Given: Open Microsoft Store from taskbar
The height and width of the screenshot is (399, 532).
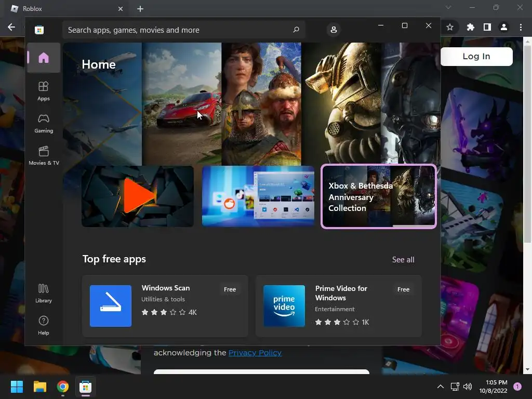Looking at the screenshot, I should pyautogui.click(x=86, y=387).
